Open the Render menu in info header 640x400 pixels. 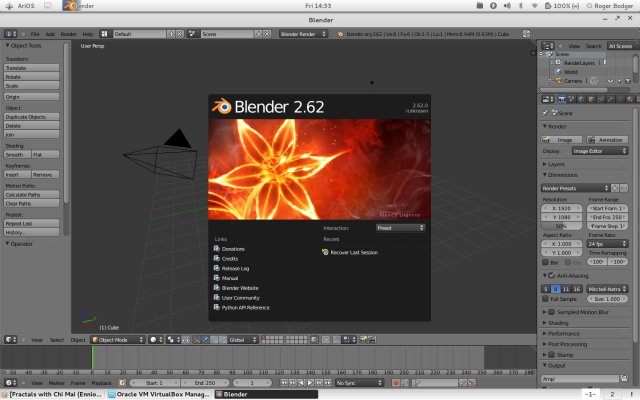tap(69, 34)
